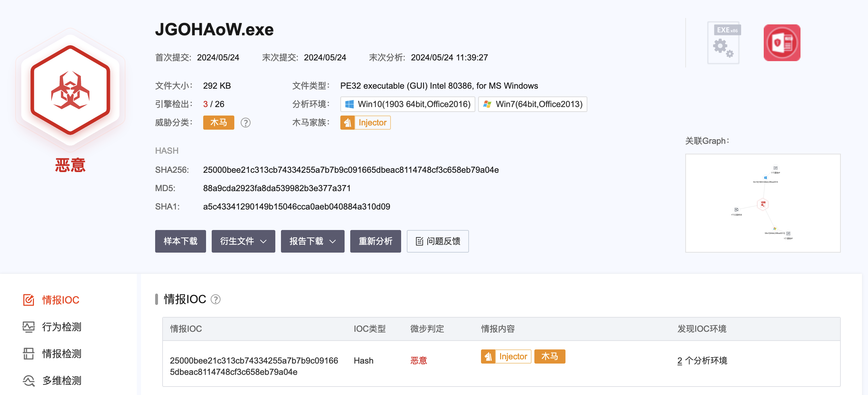
Task: Click the feedback document icon in 问题反馈
Action: [x=420, y=241]
